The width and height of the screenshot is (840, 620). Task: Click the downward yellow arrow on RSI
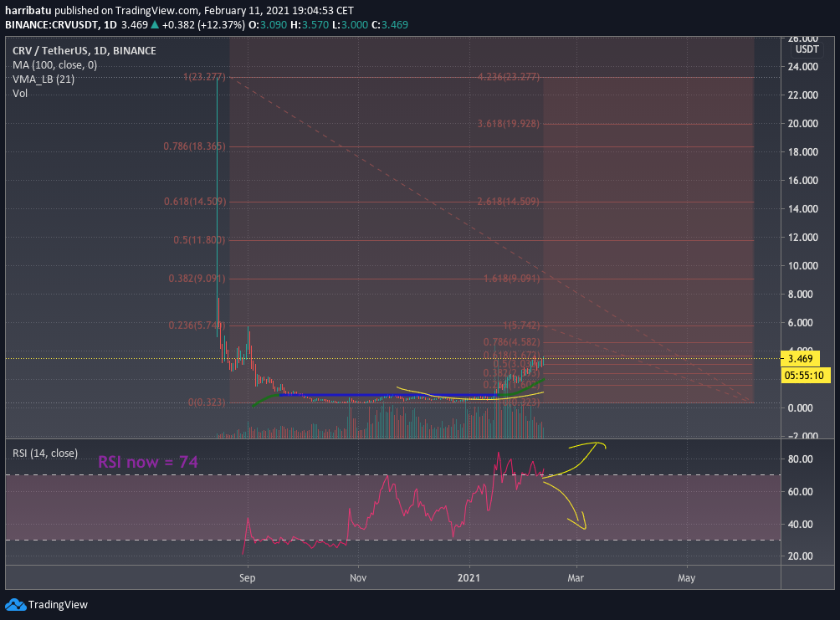(566, 505)
